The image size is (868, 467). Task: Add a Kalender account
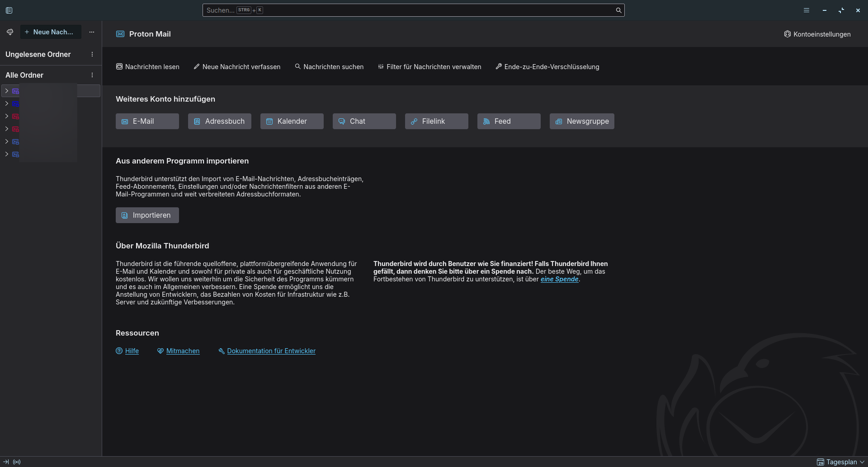[x=292, y=121]
